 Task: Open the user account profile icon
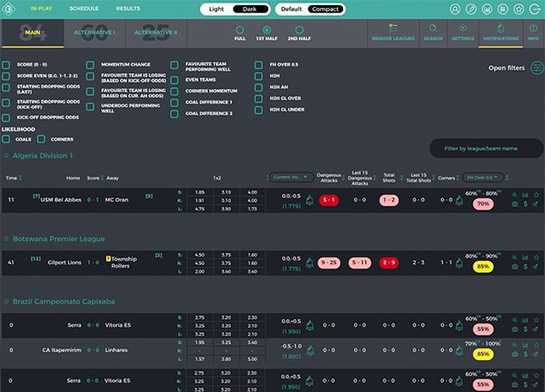(455, 9)
